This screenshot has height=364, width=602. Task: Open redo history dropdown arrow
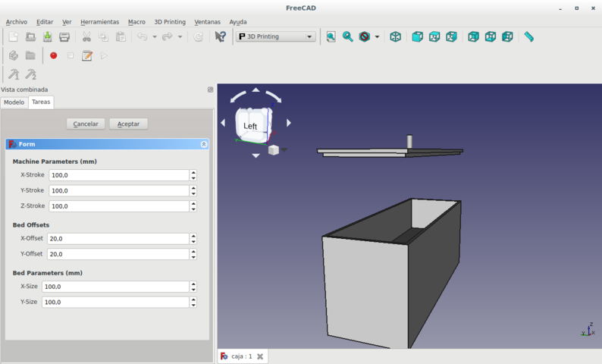(x=180, y=37)
